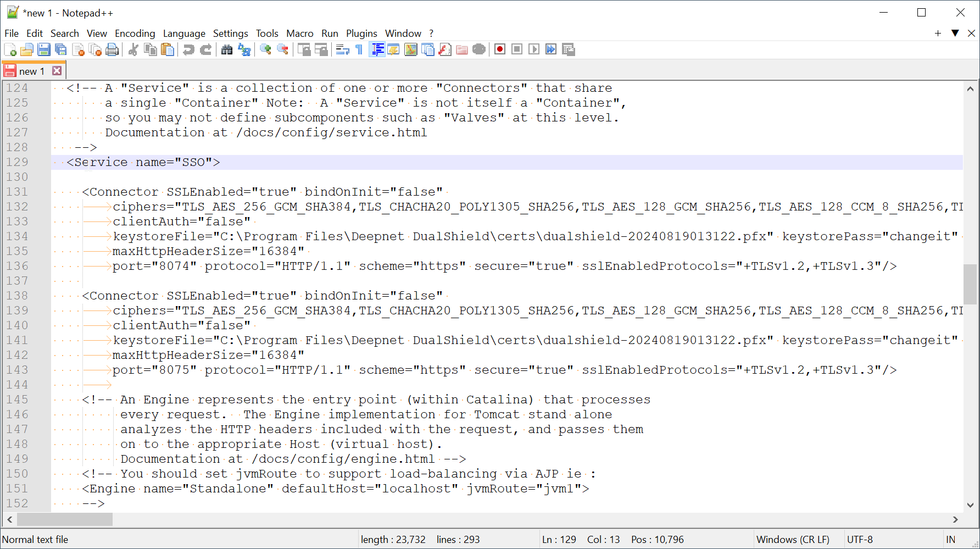Click the Play recorded macro icon
The height and width of the screenshot is (549, 980).
point(534,49)
